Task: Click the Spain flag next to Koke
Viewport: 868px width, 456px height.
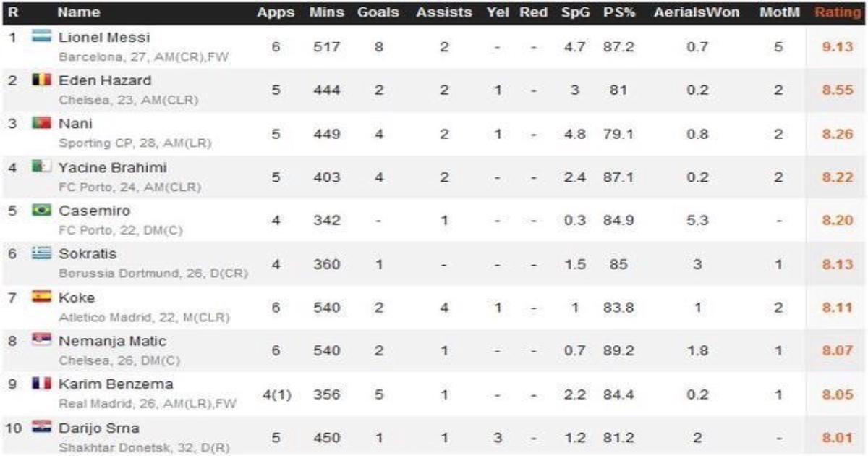Action: (41, 297)
